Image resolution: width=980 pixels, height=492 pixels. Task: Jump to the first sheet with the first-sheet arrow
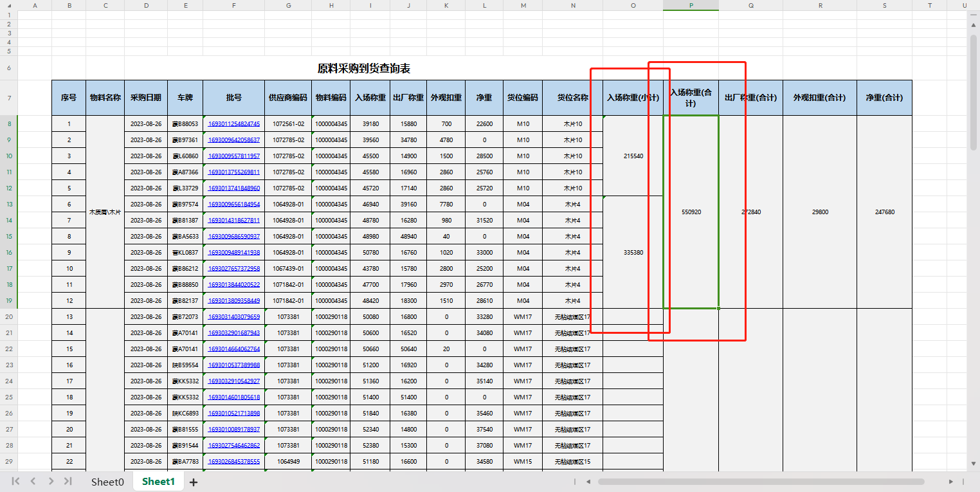tap(15, 481)
